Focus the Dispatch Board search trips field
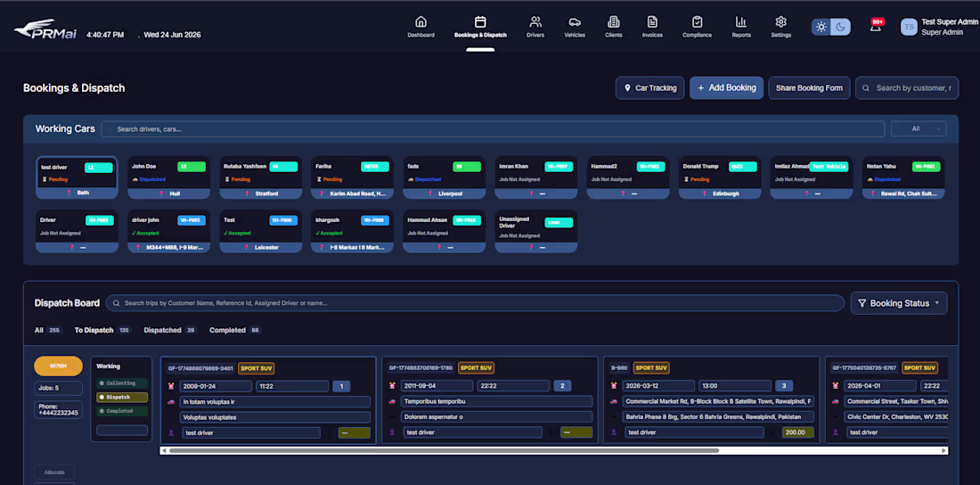The width and height of the screenshot is (980, 485). [x=475, y=303]
